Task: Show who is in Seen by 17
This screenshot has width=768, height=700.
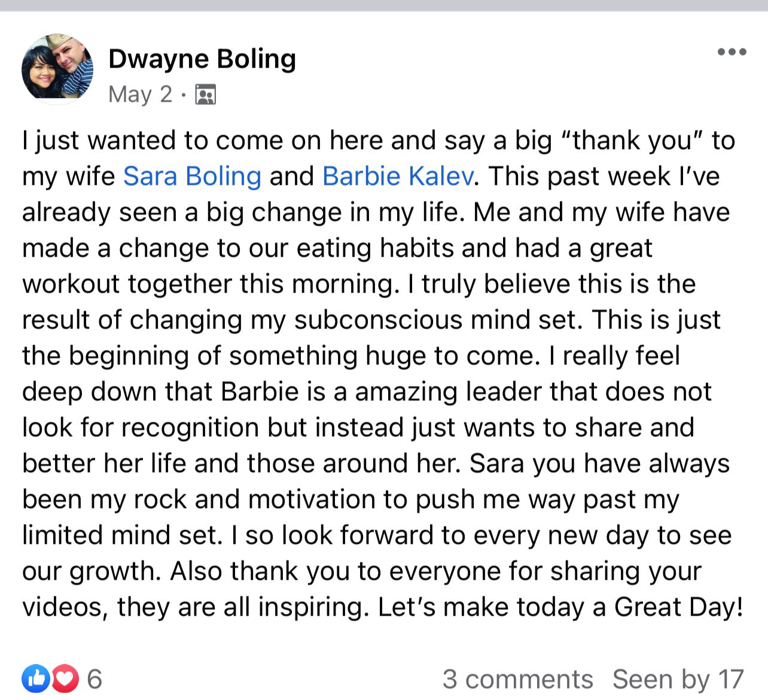Action: (x=678, y=679)
